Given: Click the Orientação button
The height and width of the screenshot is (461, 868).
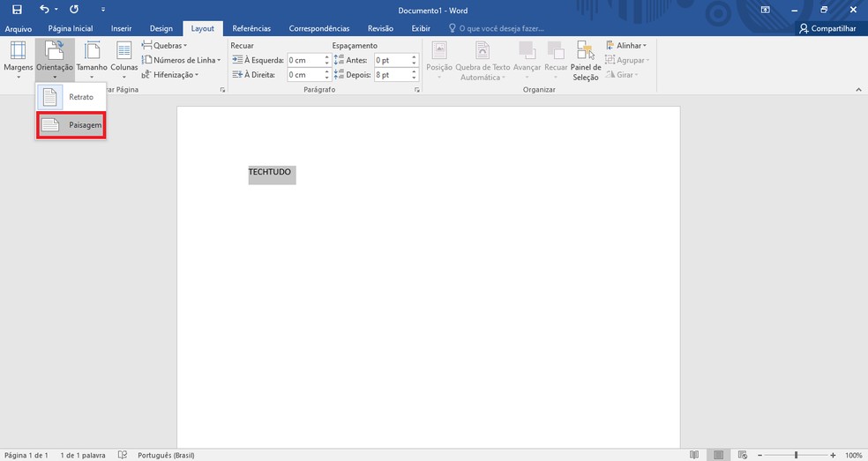Looking at the screenshot, I should (55, 60).
